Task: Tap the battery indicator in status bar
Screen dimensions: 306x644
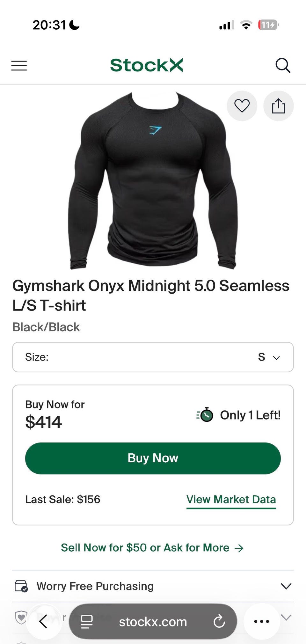Action: coord(268,25)
